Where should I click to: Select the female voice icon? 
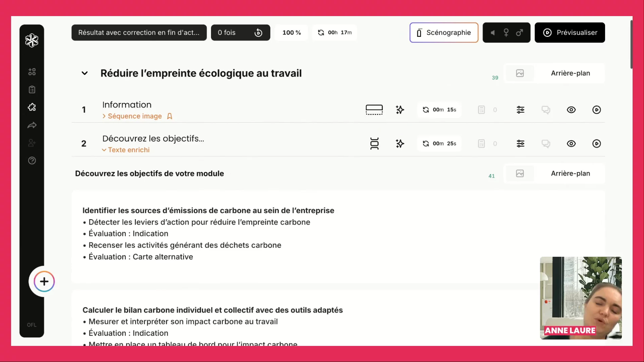[x=506, y=33]
